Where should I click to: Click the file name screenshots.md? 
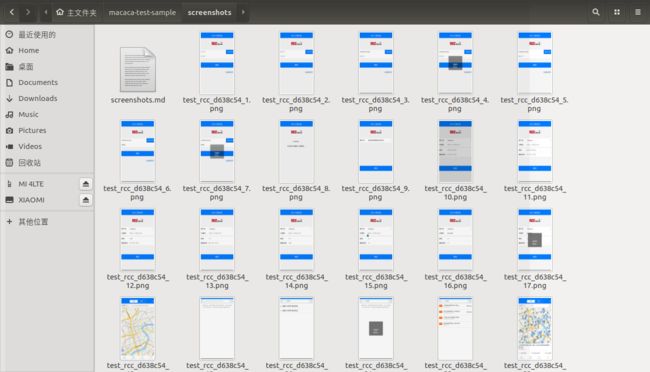pos(138,100)
